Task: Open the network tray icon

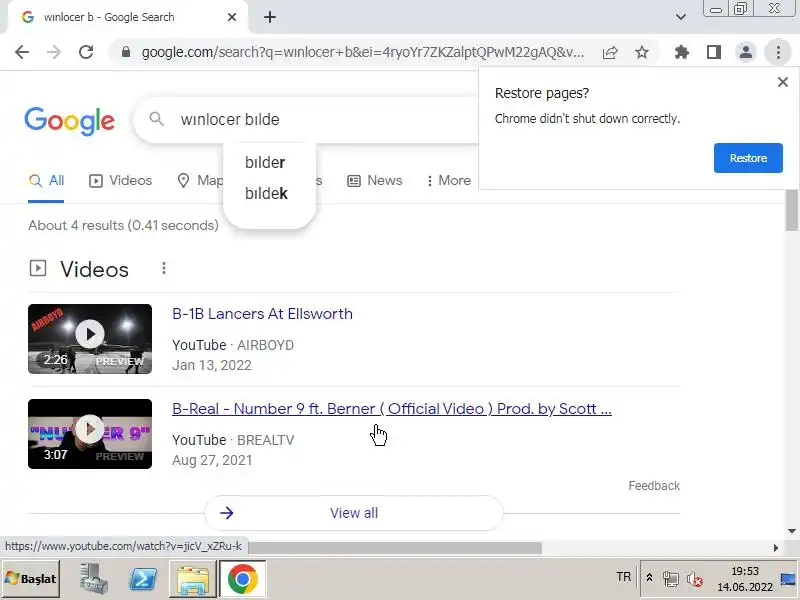Action: 670,579
